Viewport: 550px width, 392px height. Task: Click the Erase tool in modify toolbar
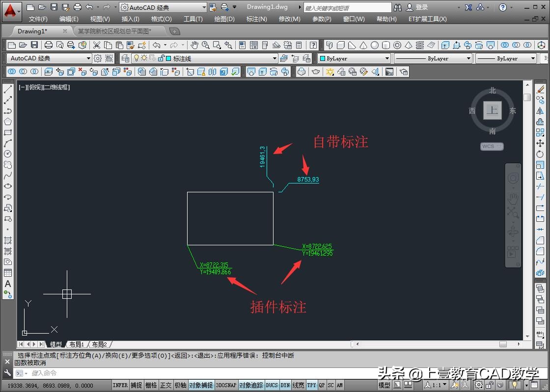pos(540,90)
